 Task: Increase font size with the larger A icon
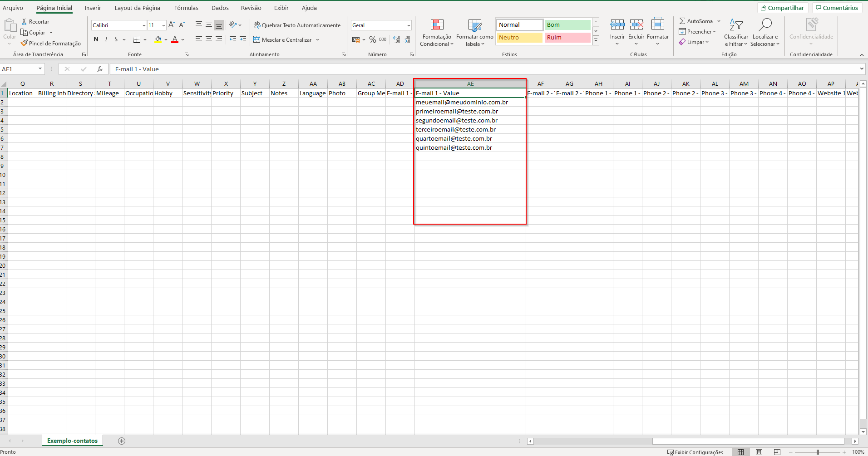pyautogui.click(x=172, y=25)
